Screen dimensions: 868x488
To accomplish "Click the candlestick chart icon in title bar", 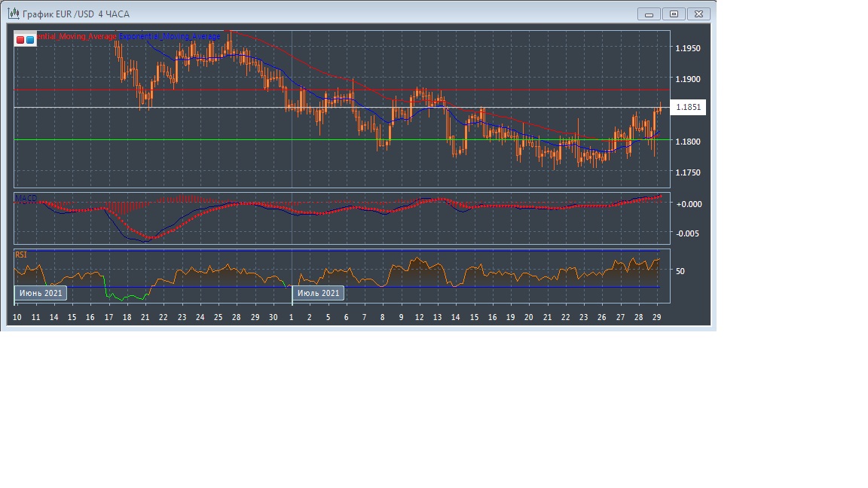I will click(x=13, y=14).
